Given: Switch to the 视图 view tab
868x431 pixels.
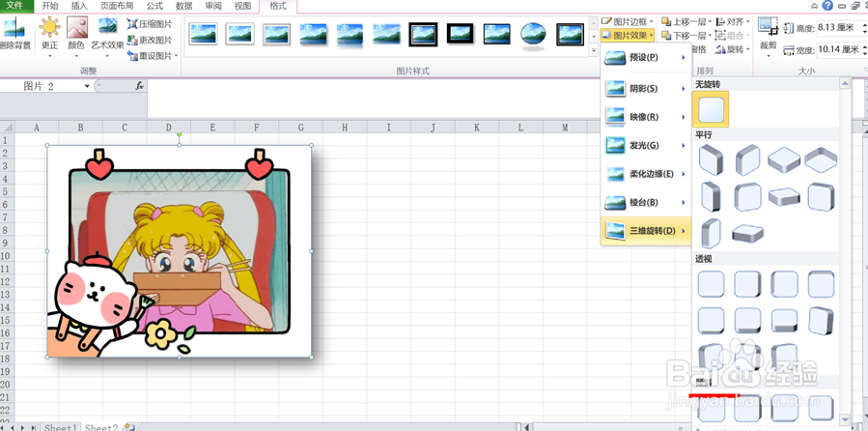Looking at the screenshot, I should point(243,6).
